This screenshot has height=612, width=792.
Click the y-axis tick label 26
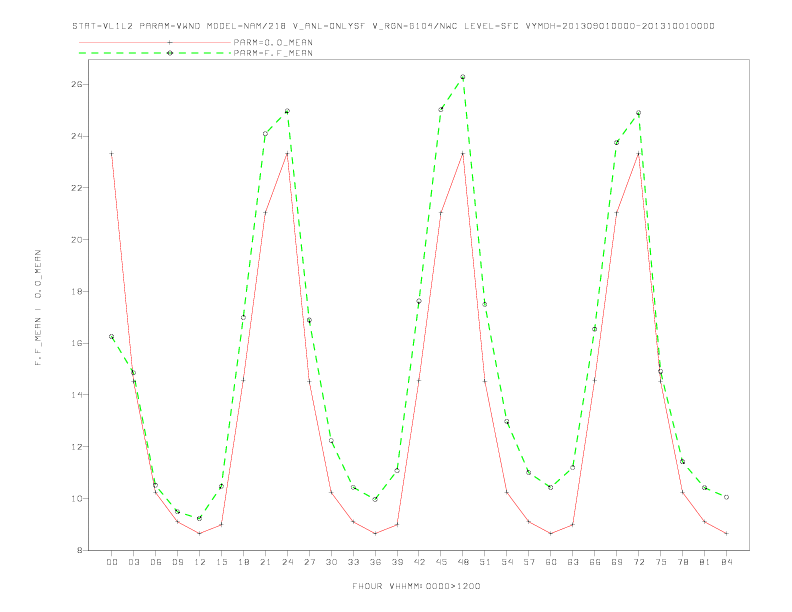tap(76, 84)
